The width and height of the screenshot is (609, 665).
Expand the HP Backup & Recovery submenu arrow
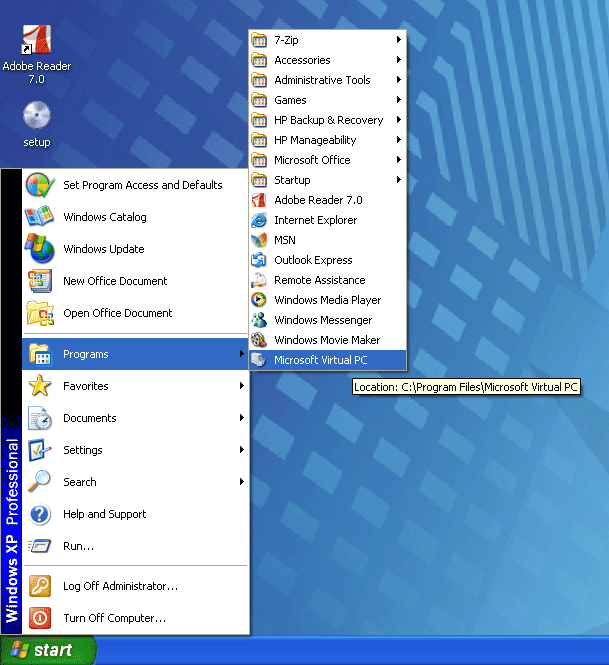398,120
